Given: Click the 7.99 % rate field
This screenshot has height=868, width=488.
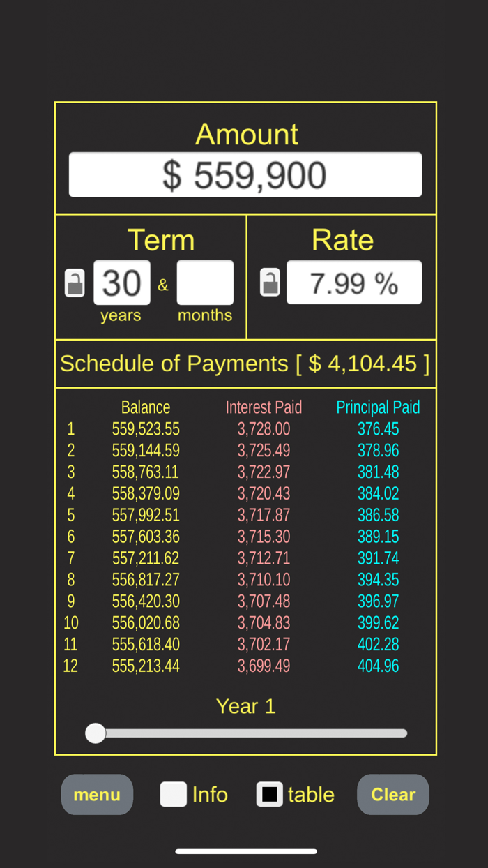Looking at the screenshot, I should [353, 282].
